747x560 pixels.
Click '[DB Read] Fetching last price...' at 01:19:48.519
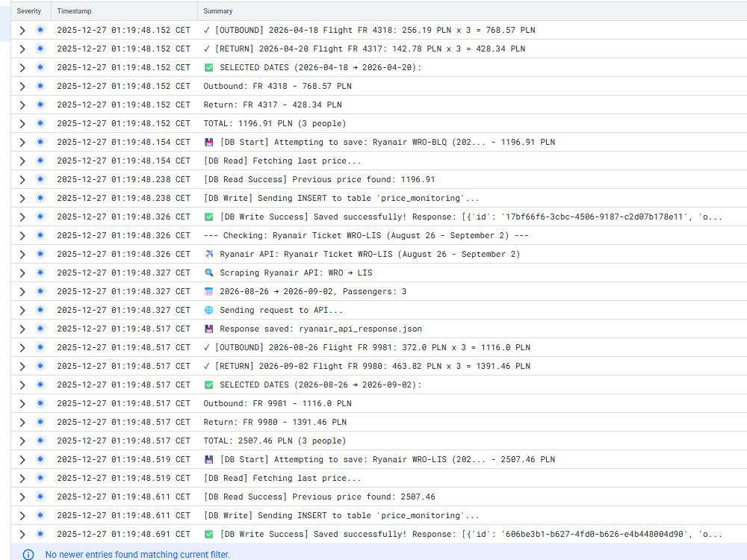coord(282,478)
